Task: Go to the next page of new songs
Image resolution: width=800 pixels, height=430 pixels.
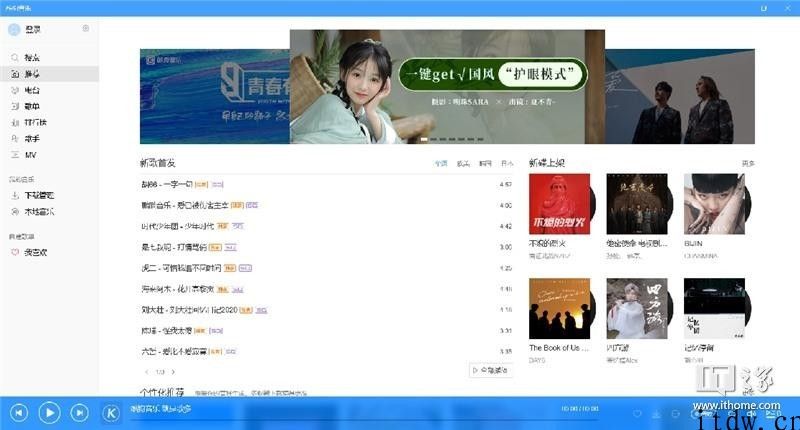Action: 173,372
